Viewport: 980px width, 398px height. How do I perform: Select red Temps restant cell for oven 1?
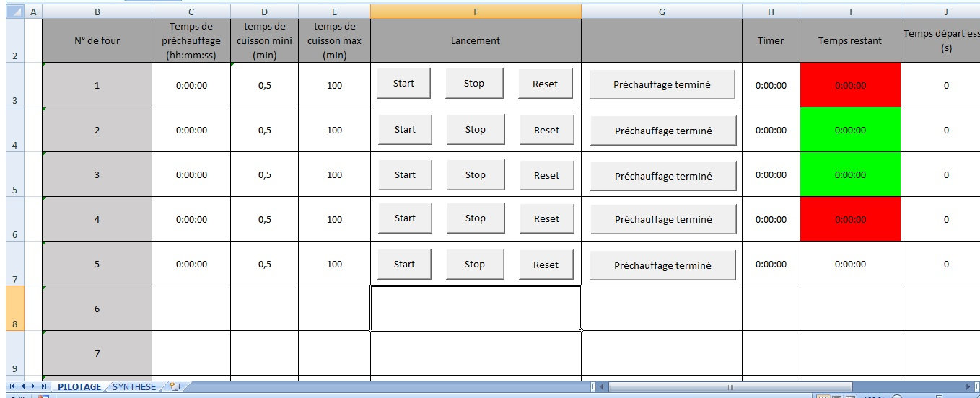[850, 85]
